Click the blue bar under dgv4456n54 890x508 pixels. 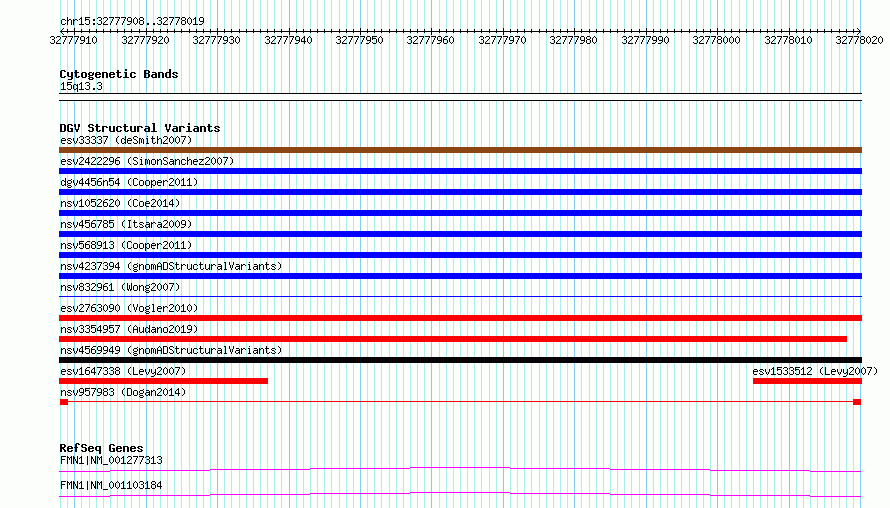(460, 192)
